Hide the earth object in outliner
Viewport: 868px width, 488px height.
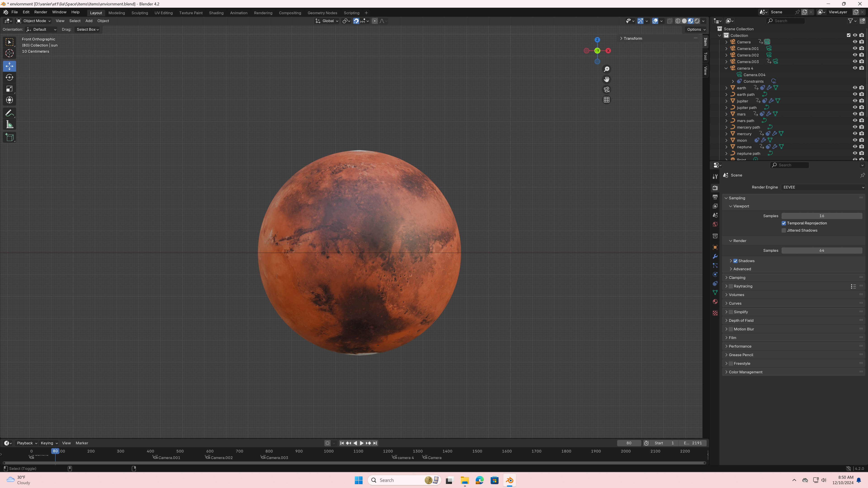[855, 87]
